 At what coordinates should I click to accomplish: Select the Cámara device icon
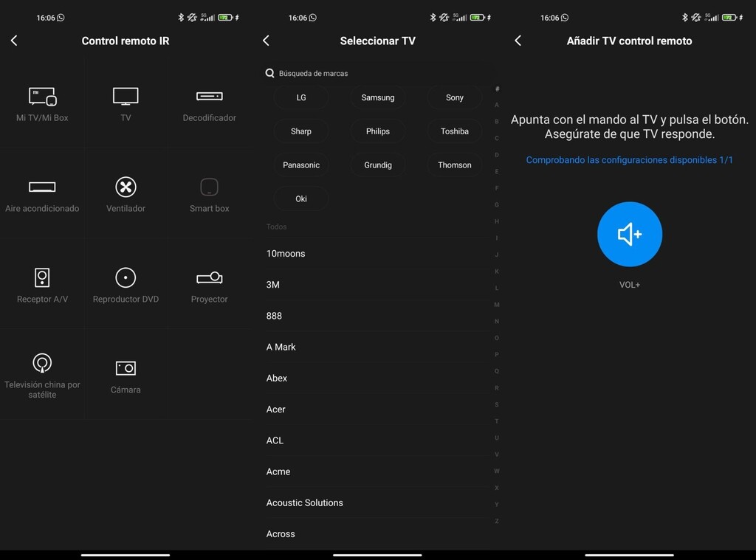[126, 374]
